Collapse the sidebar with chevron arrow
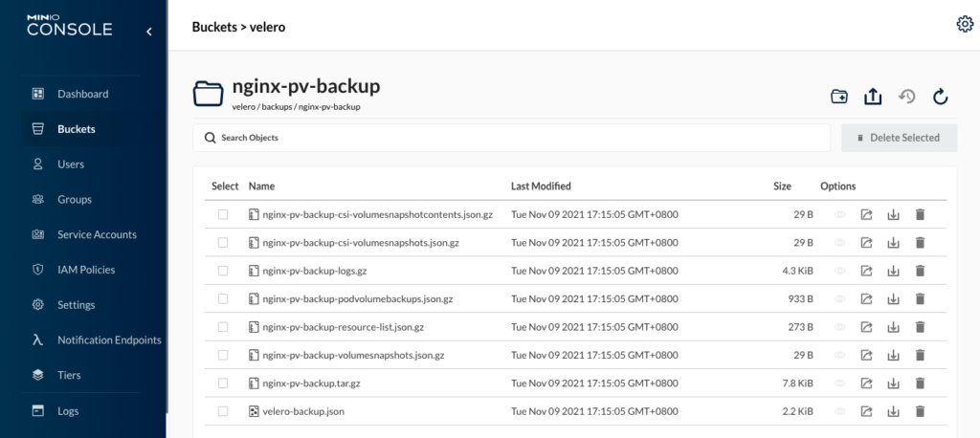This screenshot has height=438, width=980. pyautogui.click(x=148, y=32)
